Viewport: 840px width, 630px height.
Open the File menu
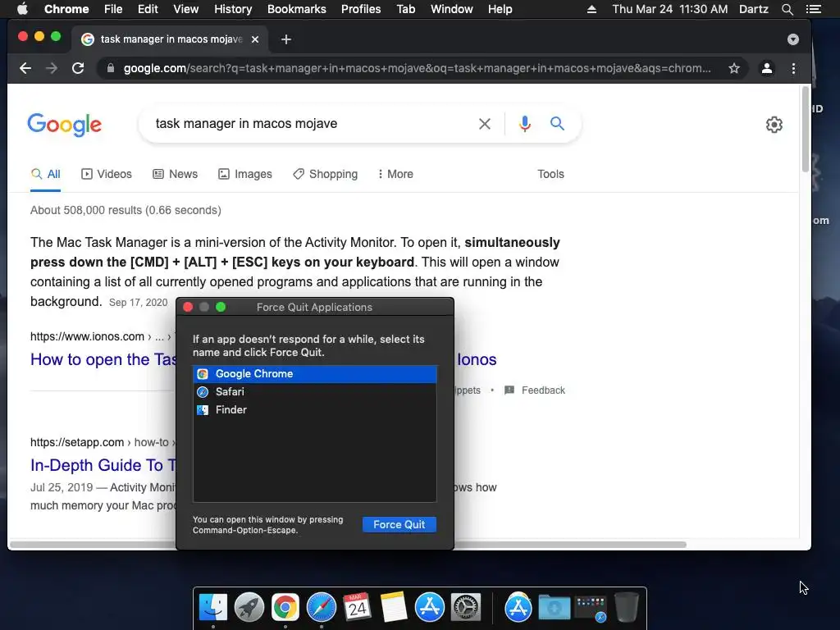(x=113, y=9)
